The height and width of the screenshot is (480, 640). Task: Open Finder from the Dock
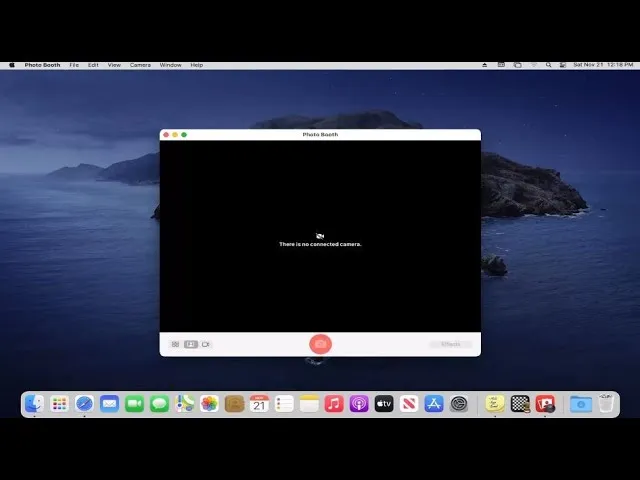point(35,404)
